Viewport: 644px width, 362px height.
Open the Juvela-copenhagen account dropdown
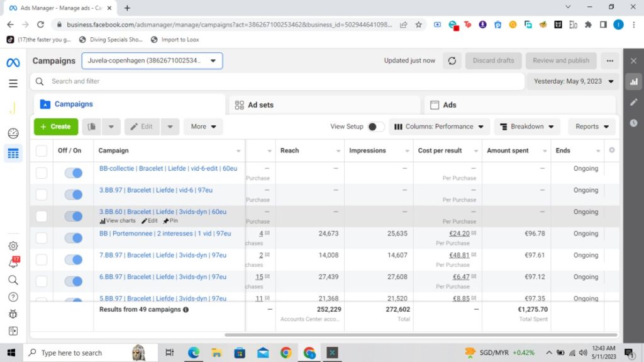pos(152,61)
